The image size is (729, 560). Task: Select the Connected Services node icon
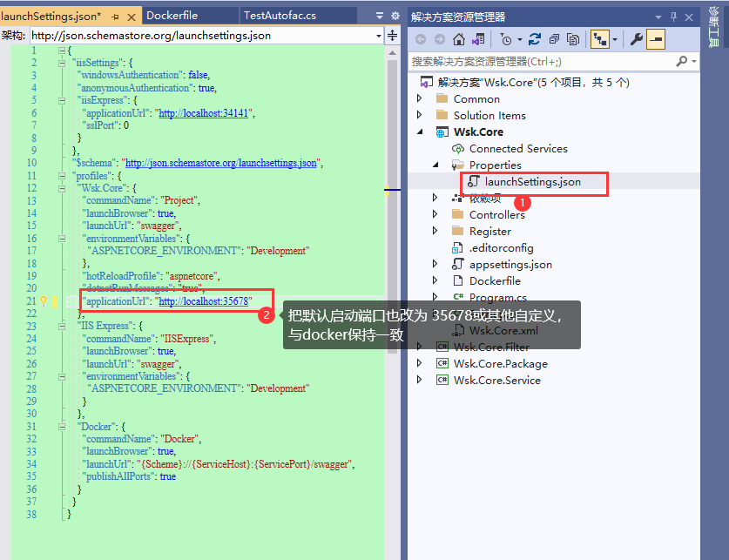click(458, 149)
